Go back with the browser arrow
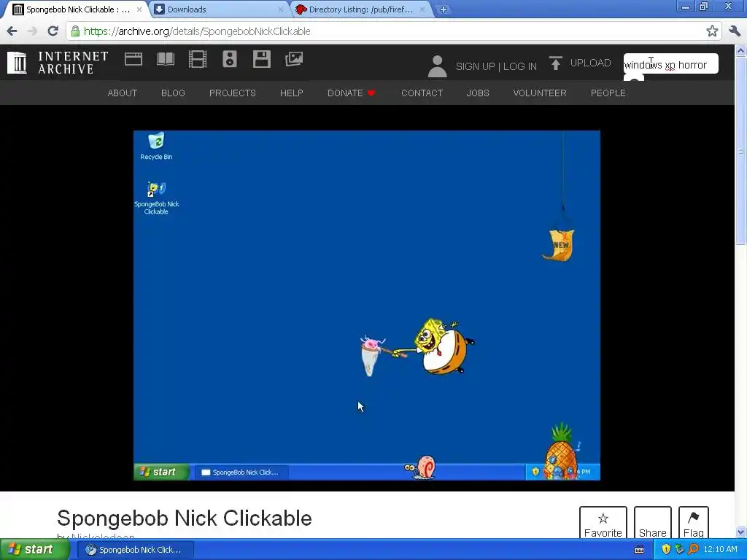Viewport: 747px width, 560px height. 12,31
